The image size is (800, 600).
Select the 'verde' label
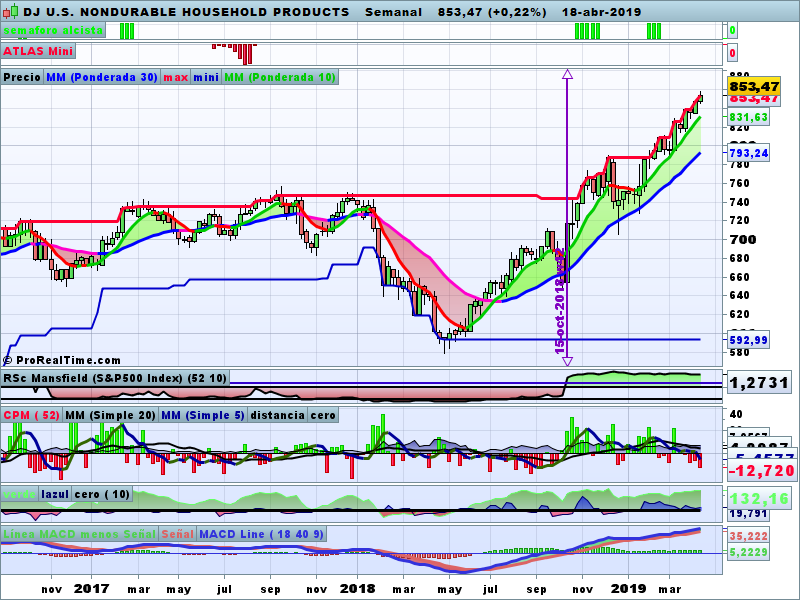pyautogui.click(x=19, y=494)
